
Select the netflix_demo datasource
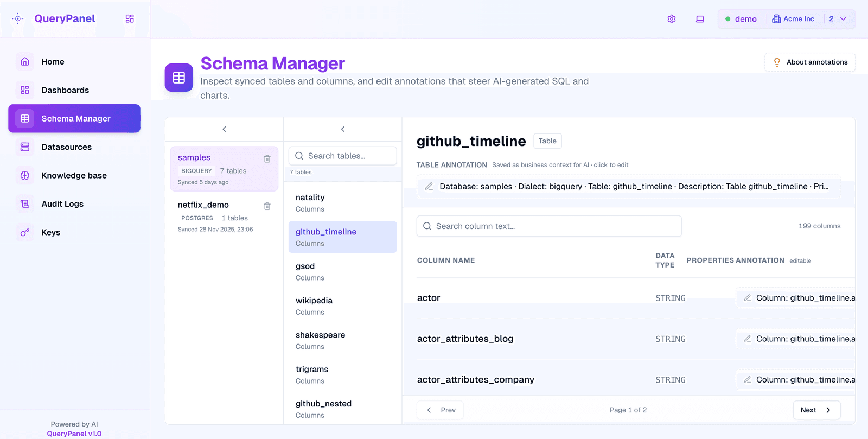tap(224, 216)
